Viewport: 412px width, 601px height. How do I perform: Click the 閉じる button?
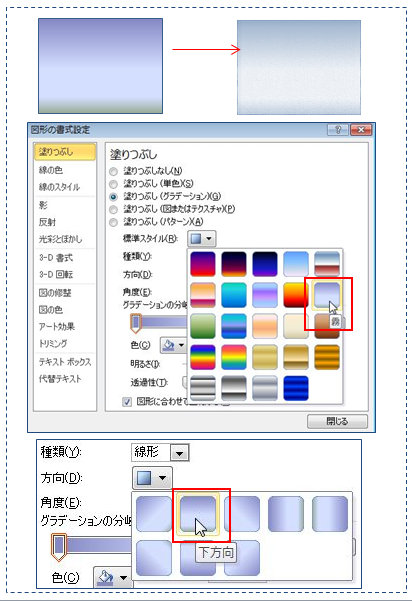(337, 421)
